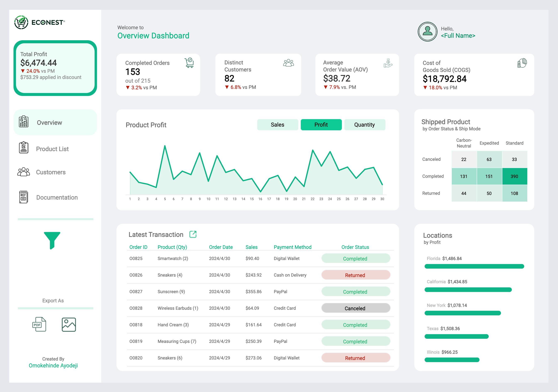Export dashboard as PDF icon

tap(39, 324)
